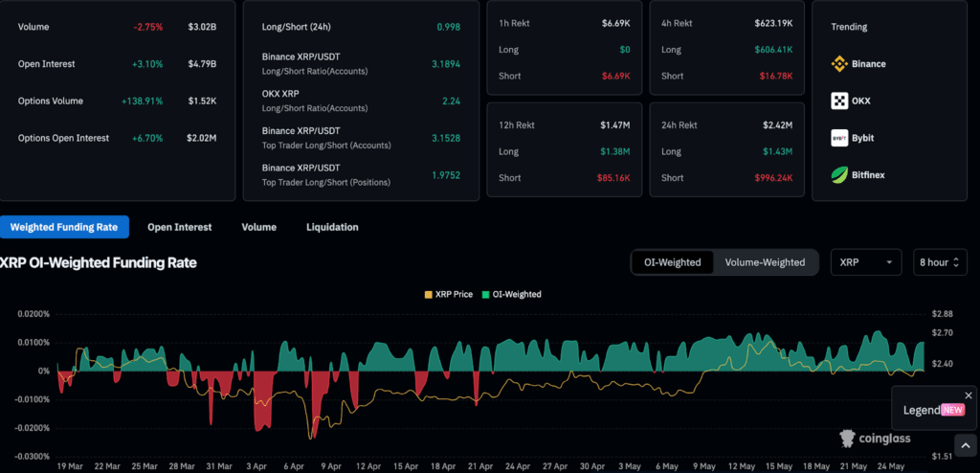Click the 19 Mar date on chart axis
Viewport: 980px width, 473px height.
pos(70,466)
